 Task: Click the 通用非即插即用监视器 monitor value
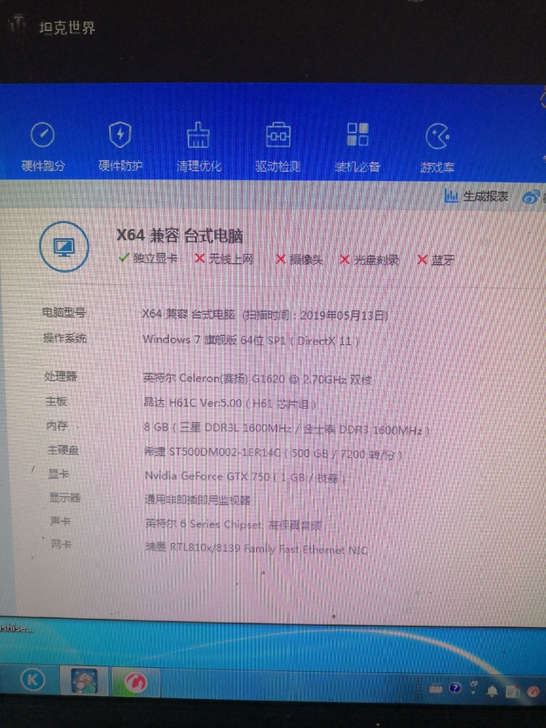tap(198, 500)
